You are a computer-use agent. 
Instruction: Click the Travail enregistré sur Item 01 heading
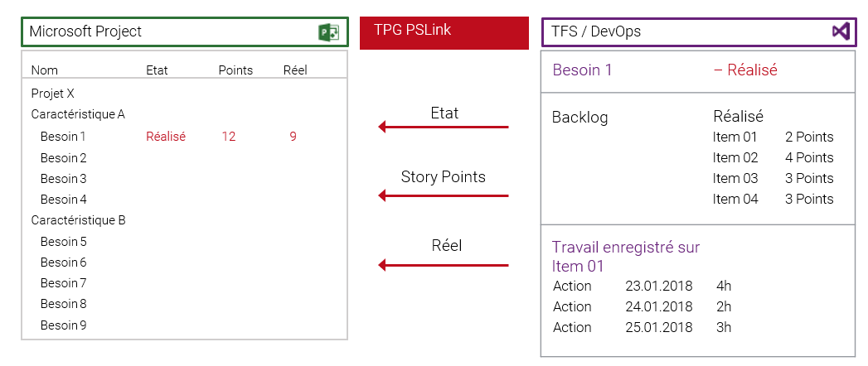(x=626, y=256)
